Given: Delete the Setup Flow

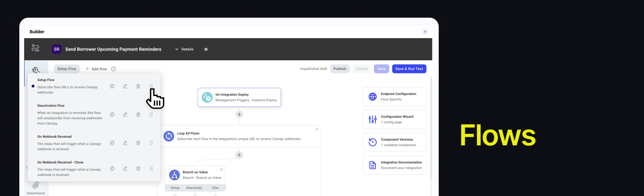Looking at the screenshot, I should tap(138, 86).
